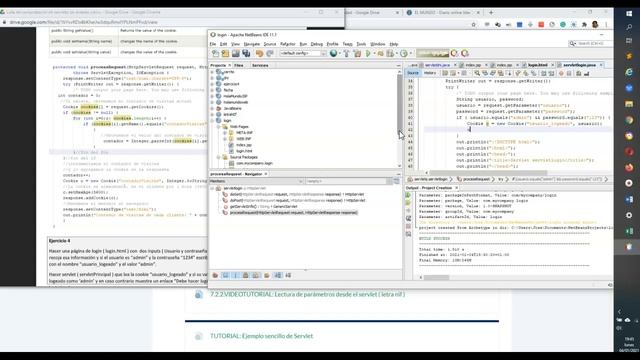Viewport: 640px width, 360px height.
Task: Switch to the Services tab
Action: click(260, 65)
